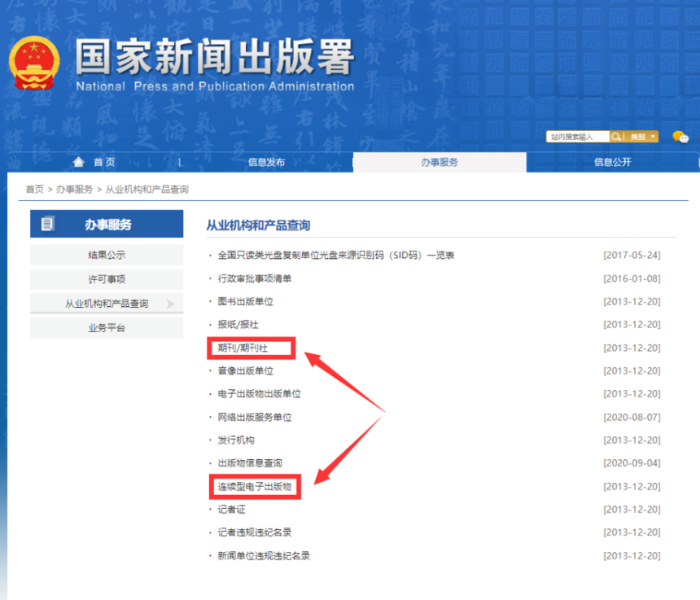Open the 记者证 link

231,510
